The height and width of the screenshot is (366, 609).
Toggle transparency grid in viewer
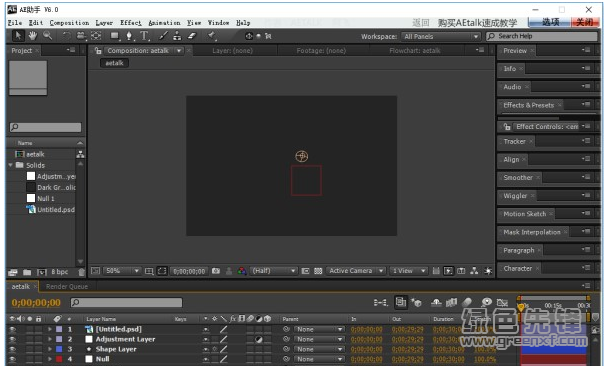coord(318,271)
